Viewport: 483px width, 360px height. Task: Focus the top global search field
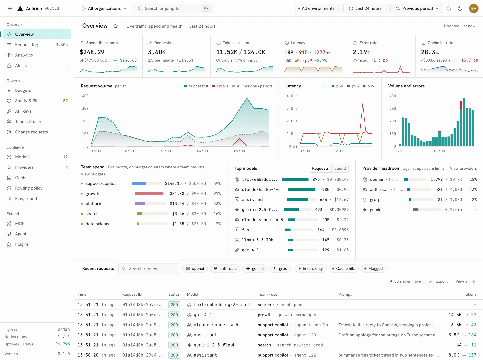click(174, 8)
